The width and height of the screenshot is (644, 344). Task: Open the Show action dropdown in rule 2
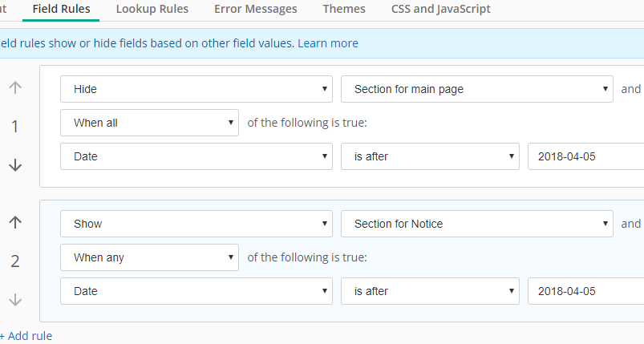pyautogui.click(x=196, y=224)
